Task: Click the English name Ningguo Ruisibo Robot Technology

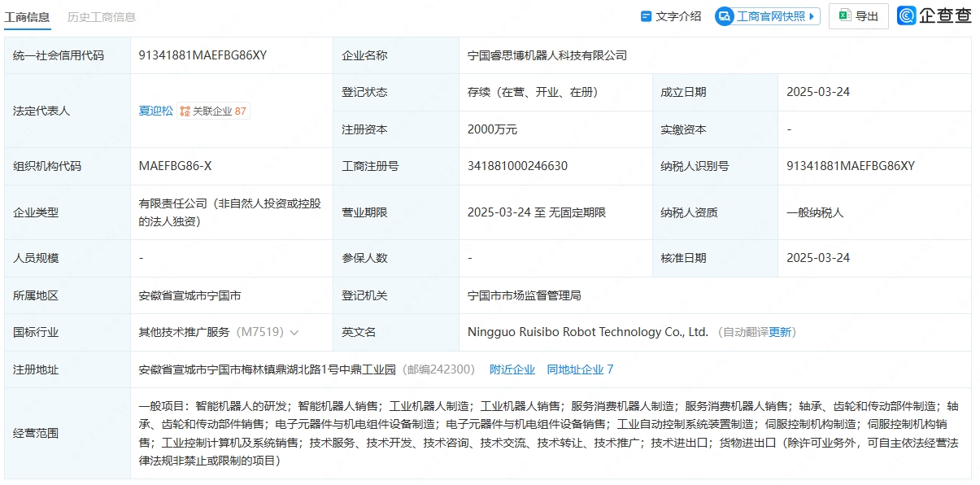Action: (588, 332)
